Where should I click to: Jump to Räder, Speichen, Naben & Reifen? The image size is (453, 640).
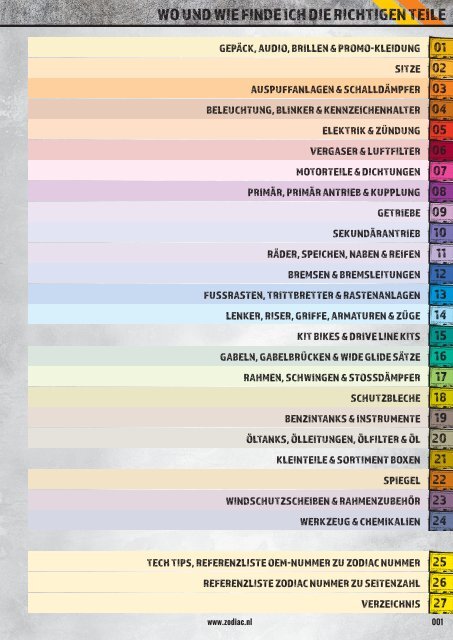[228, 253]
